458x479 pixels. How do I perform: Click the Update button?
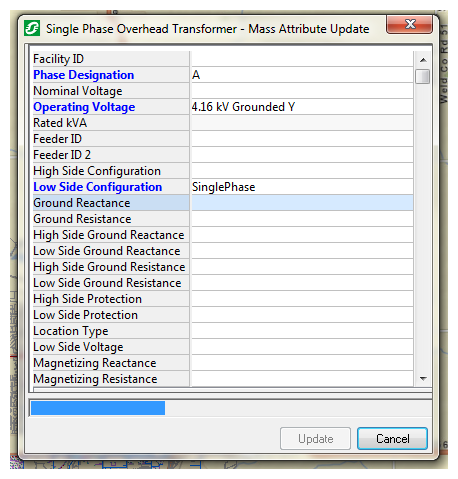coord(315,439)
